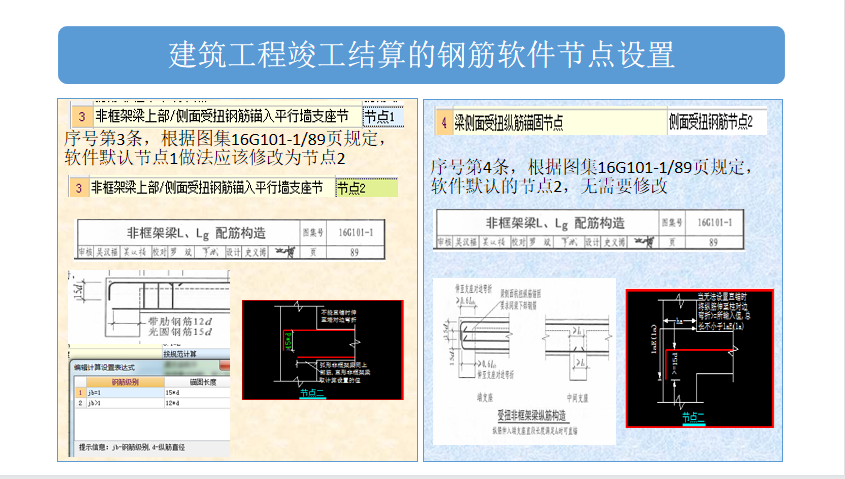845x479 pixels.
Task: Select the '梁侧面受扭纵筋锚固节点' row cell
Action: point(559,123)
